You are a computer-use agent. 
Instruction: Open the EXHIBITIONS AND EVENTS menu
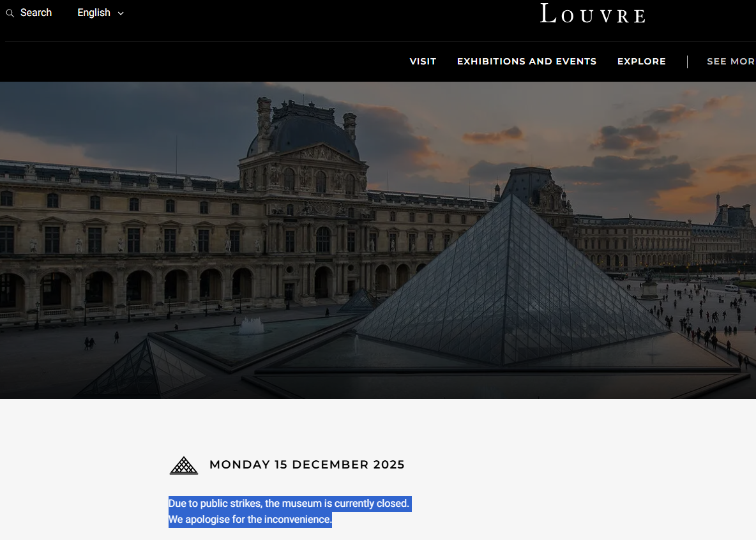(x=527, y=61)
